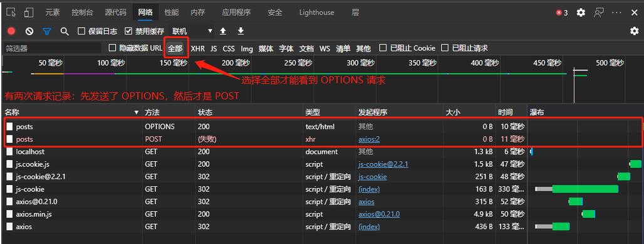Image resolution: width=644 pixels, height=244 pixels.
Task: Filter requests by 其他
Action: tap(363, 48)
